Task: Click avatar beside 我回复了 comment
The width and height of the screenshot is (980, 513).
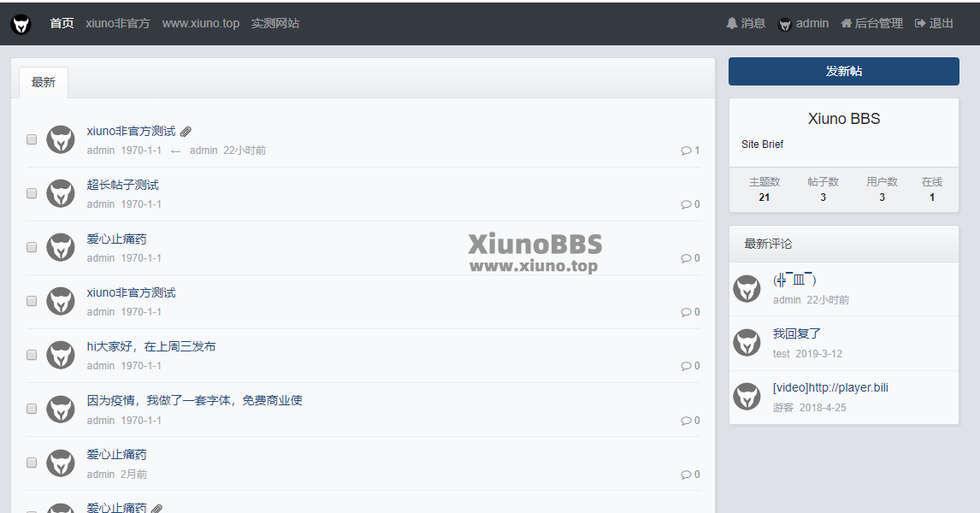Action: pos(747,342)
